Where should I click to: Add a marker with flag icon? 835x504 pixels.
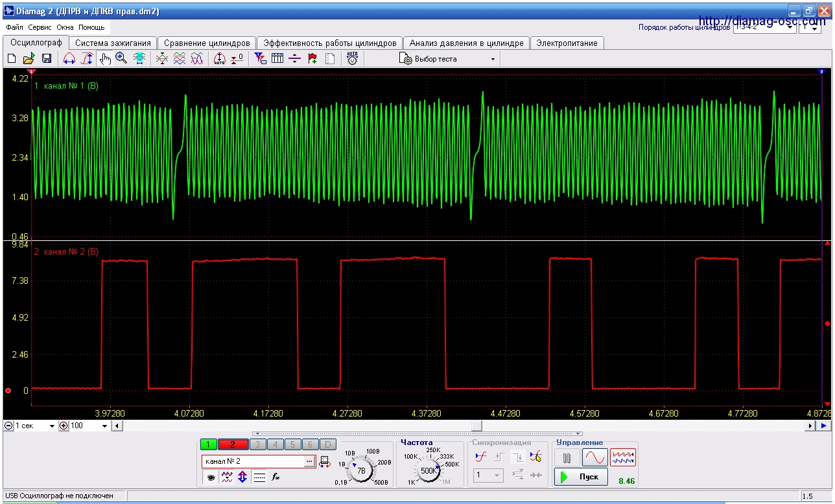312,59
